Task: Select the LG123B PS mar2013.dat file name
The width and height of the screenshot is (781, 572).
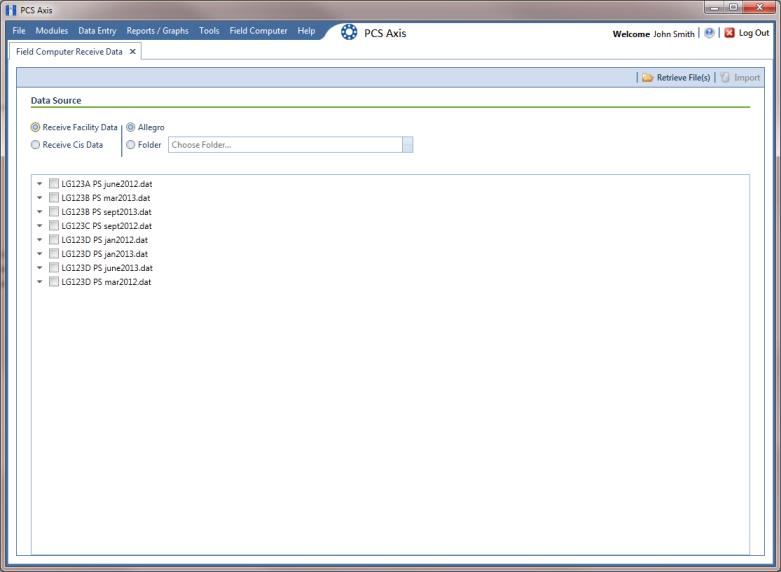Action: 106,198
